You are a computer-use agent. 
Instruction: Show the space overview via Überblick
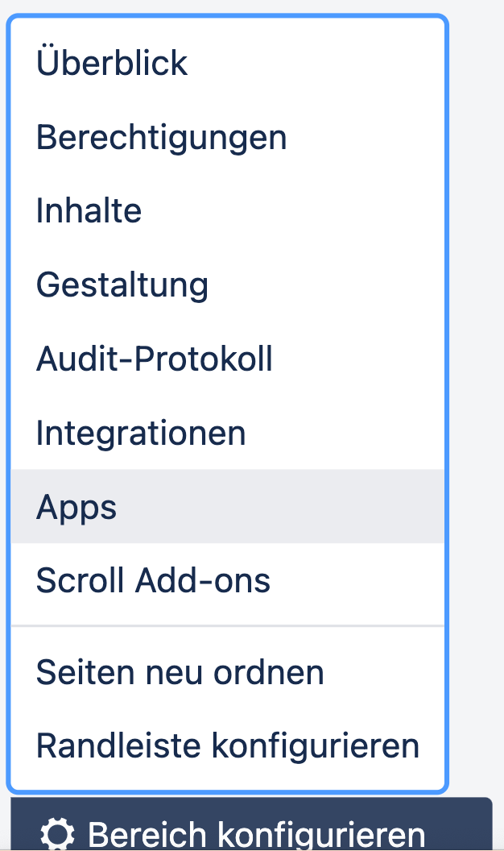[x=112, y=64]
